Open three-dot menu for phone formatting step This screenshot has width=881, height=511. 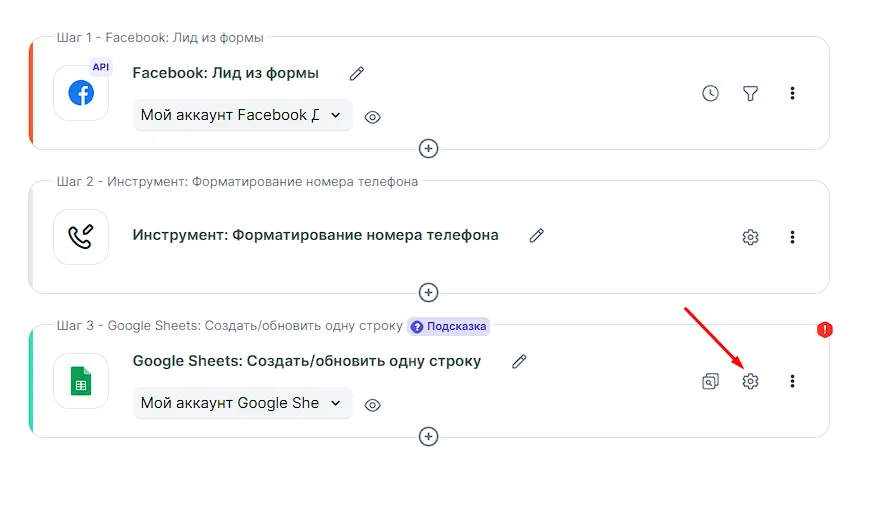point(792,237)
